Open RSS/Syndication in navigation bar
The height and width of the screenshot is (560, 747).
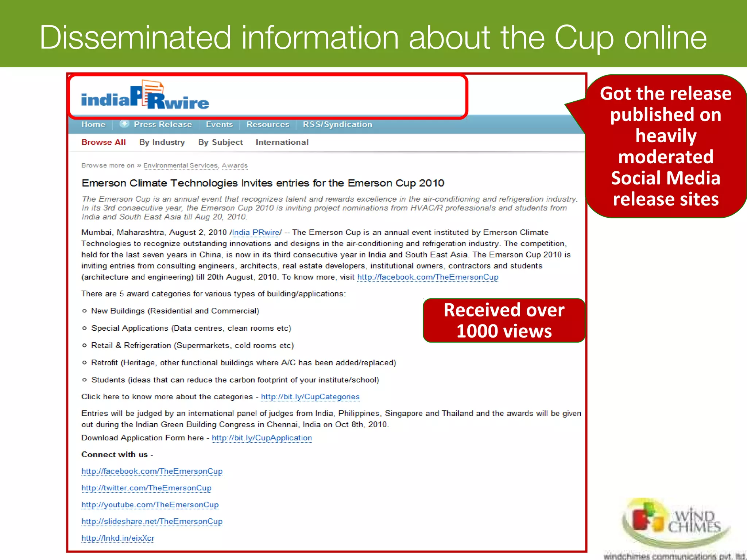tap(337, 125)
